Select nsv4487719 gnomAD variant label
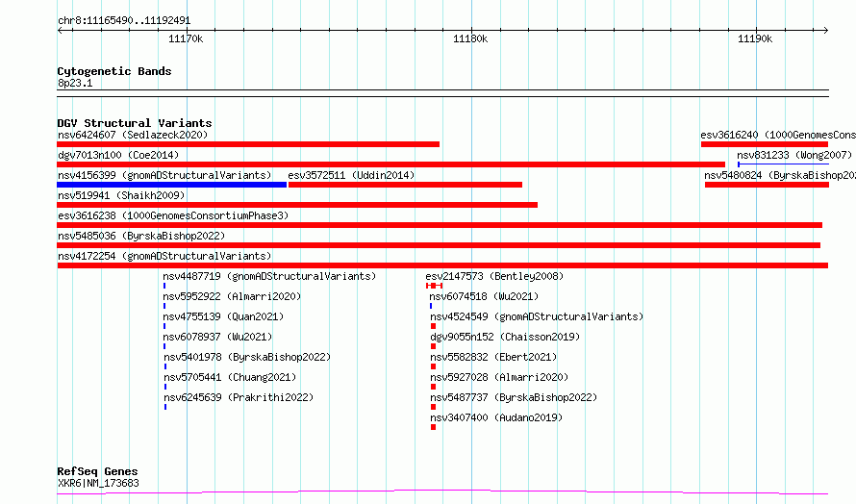 coord(269,276)
